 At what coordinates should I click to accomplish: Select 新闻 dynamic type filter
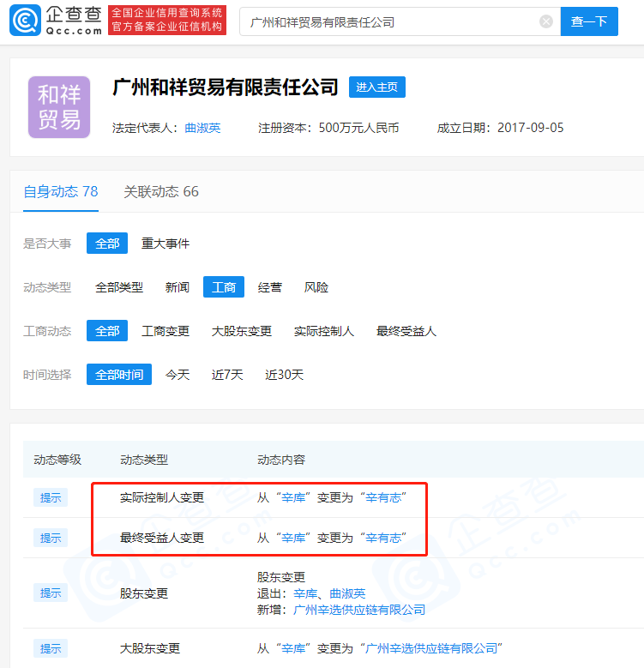[178, 287]
